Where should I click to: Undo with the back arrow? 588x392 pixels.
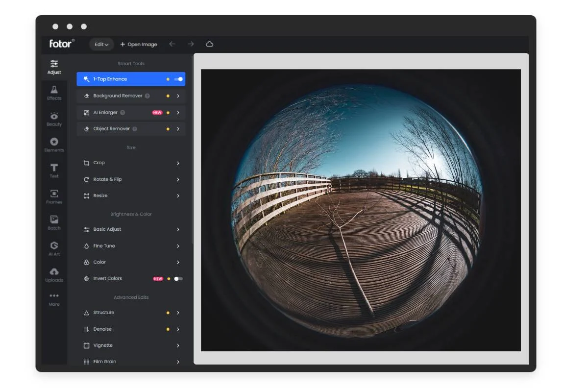[172, 44]
